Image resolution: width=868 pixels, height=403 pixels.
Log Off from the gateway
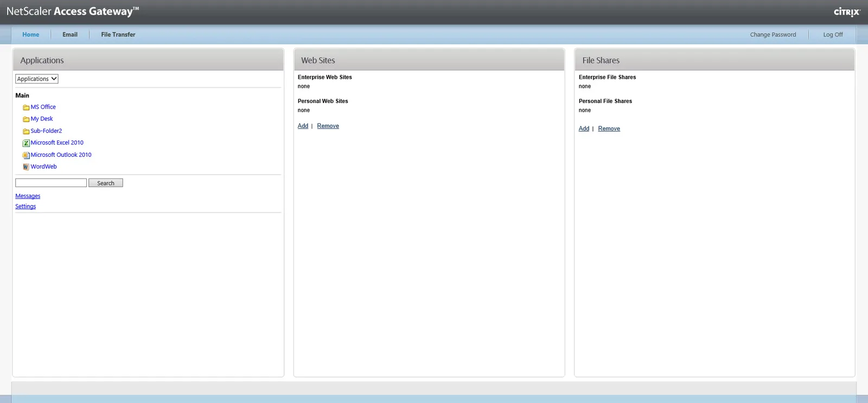pos(833,35)
